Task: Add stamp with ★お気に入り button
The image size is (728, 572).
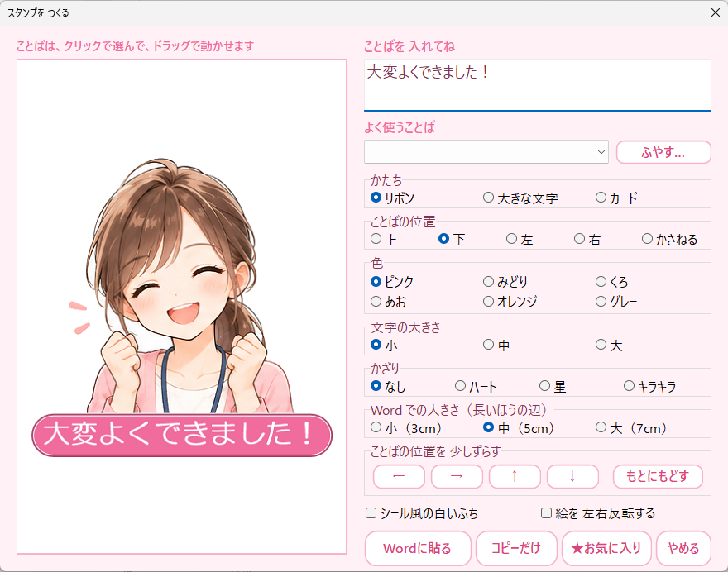Action: click(606, 548)
